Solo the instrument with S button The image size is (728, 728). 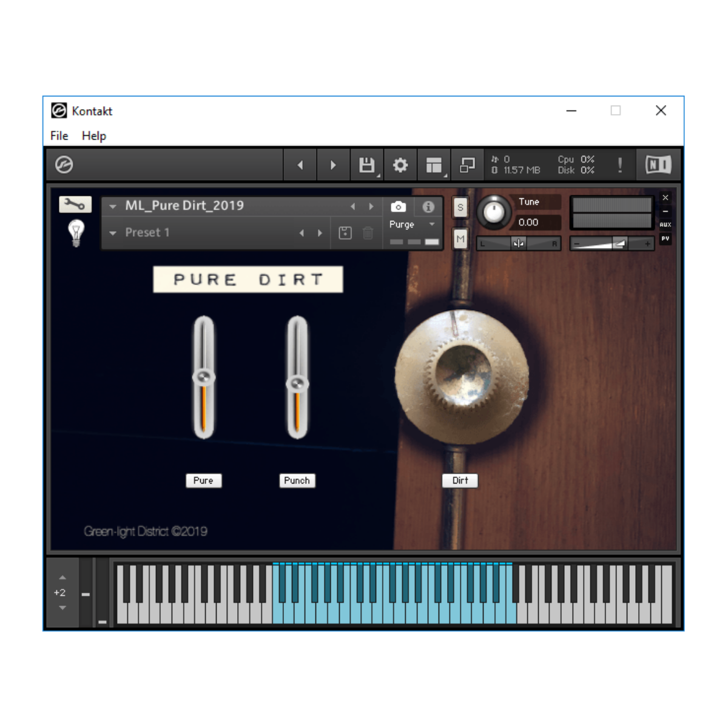click(460, 207)
